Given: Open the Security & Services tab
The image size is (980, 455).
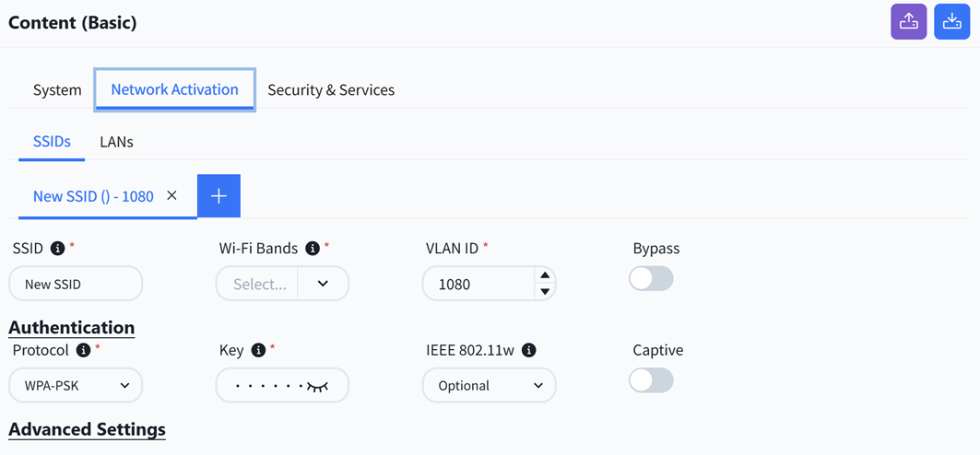Looking at the screenshot, I should pyautogui.click(x=331, y=90).
